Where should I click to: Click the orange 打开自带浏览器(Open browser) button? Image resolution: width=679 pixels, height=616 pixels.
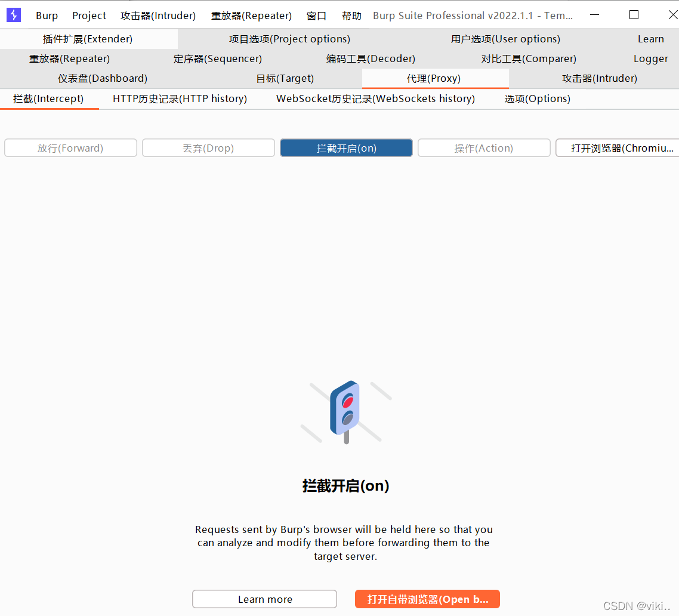pos(427,599)
